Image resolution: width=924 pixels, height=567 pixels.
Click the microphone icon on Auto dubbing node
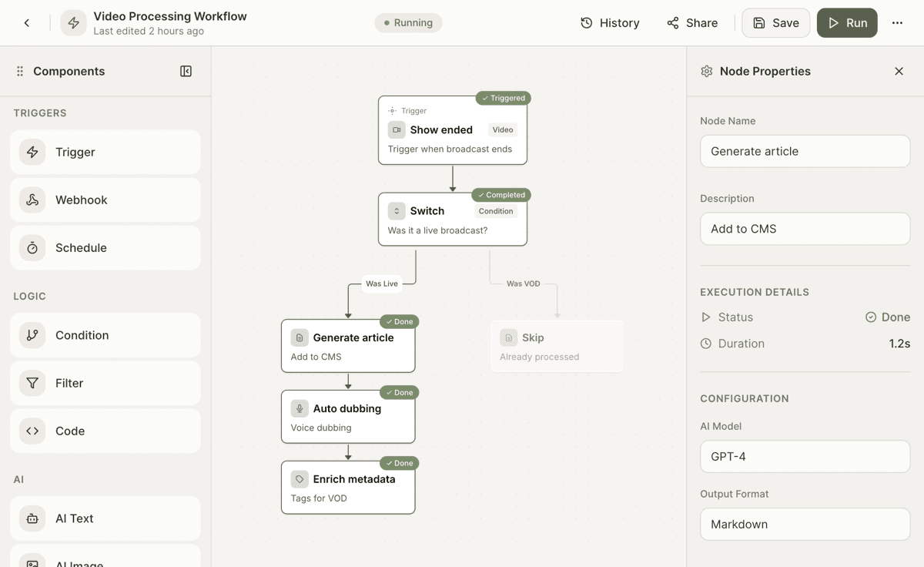[299, 408]
